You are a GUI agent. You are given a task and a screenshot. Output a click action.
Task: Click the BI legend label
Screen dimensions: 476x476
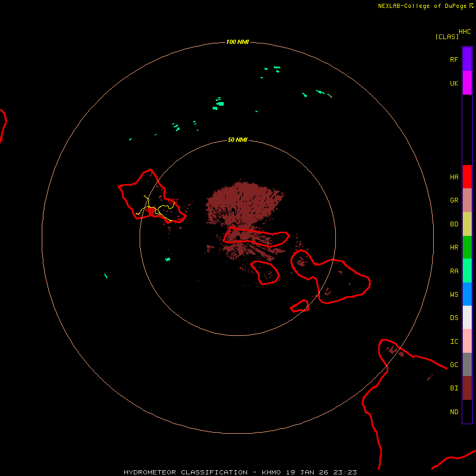(x=454, y=388)
